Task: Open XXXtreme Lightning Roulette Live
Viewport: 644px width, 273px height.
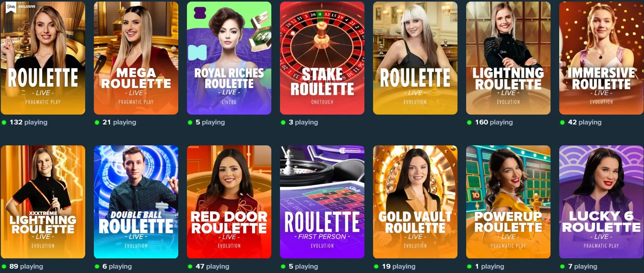Action: click(43, 202)
